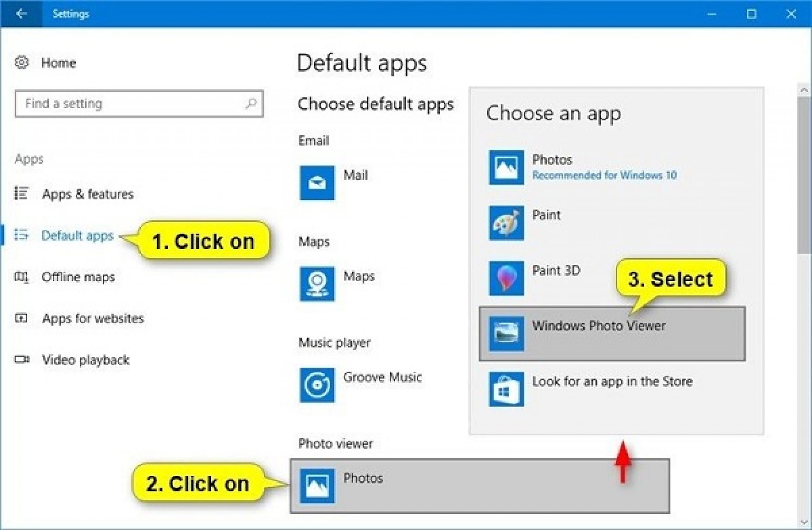This screenshot has width=812, height=530.
Task: Select Default apps in sidebar
Action: [x=77, y=236]
